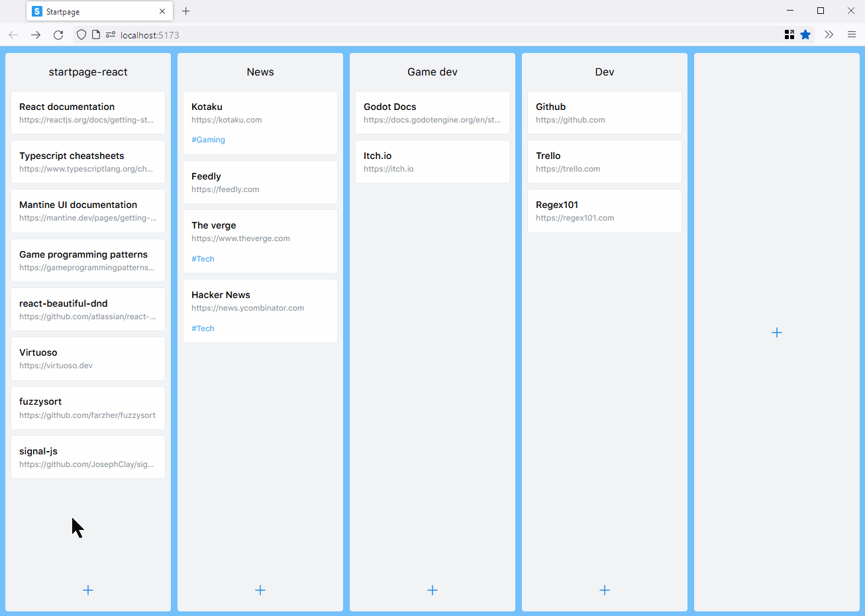Click the https://itch.io URL text
Image resolution: width=865 pixels, height=616 pixels.
tap(388, 169)
